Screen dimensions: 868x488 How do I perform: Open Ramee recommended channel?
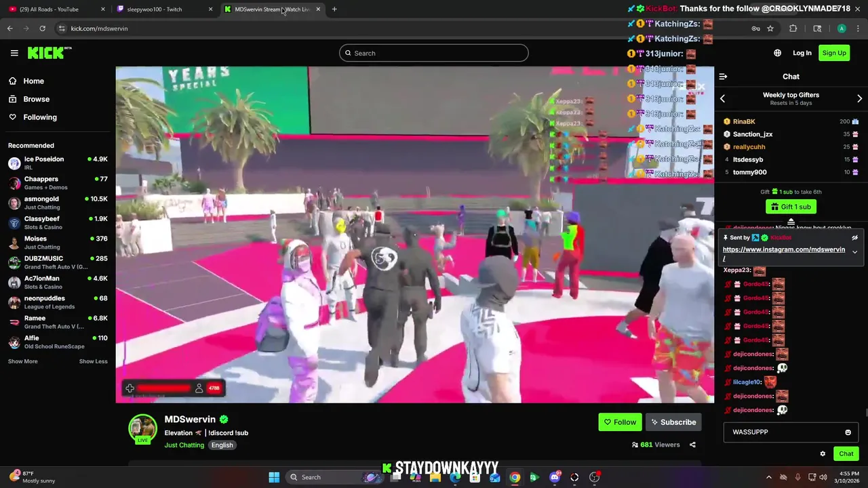[58, 322]
